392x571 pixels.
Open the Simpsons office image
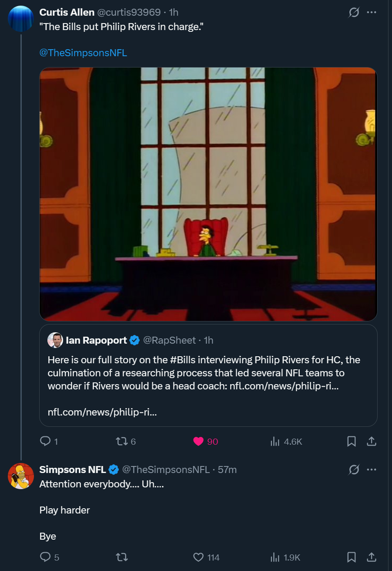(208, 194)
